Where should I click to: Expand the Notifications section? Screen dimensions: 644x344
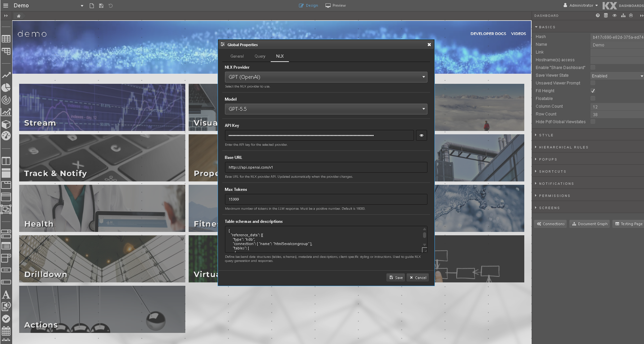tap(555, 183)
